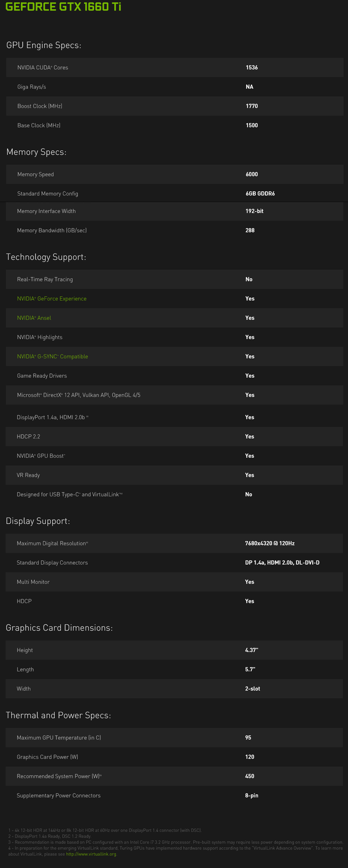Click the Standard Memory Config value 6GB GDDR6
Image resolution: width=348 pixels, height=868 pixels.
pyautogui.click(x=260, y=194)
